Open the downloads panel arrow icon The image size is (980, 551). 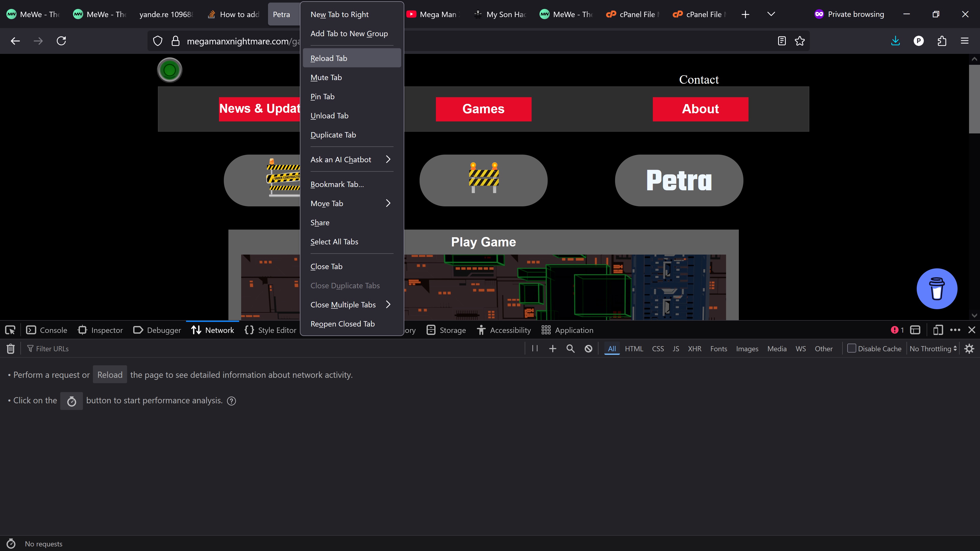pyautogui.click(x=896, y=41)
